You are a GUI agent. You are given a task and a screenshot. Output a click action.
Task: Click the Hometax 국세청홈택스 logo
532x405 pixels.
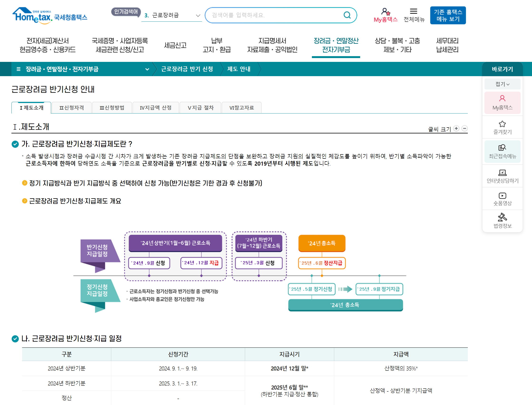point(50,16)
